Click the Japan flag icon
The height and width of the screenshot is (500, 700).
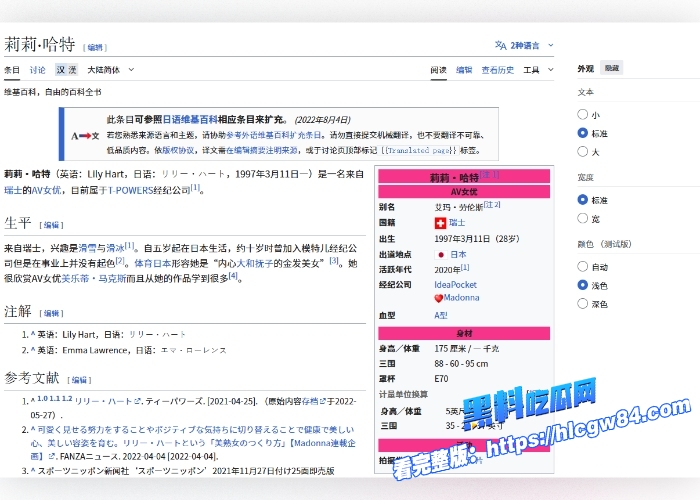(x=441, y=254)
